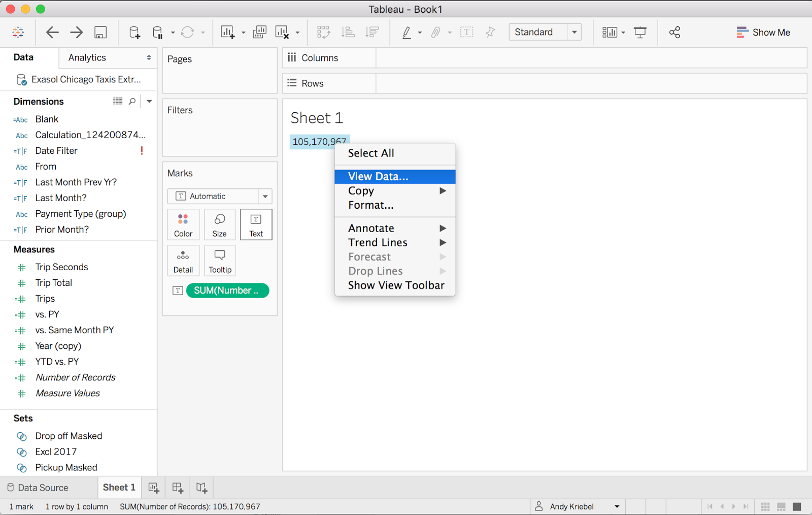This screenshot has height=515, width=812.
Task: Click the Tableau logo start page icon
Action: click(18, 33)
